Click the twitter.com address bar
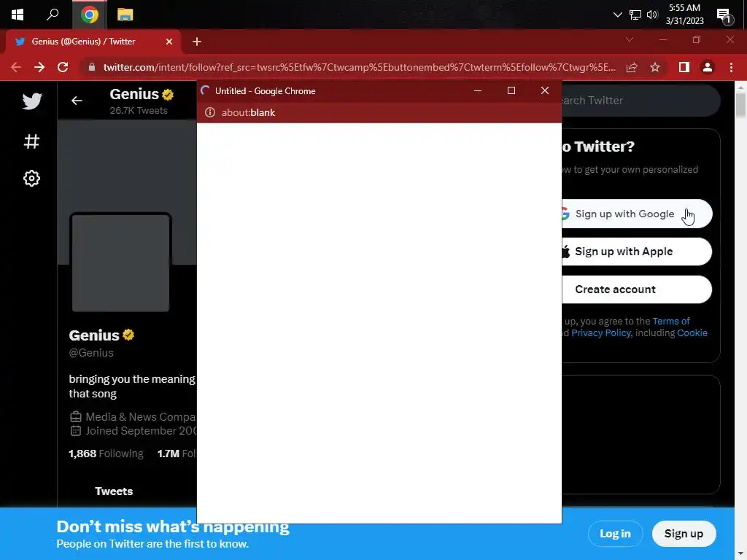Viewport: 747px width, 560px height. [359, 67]
